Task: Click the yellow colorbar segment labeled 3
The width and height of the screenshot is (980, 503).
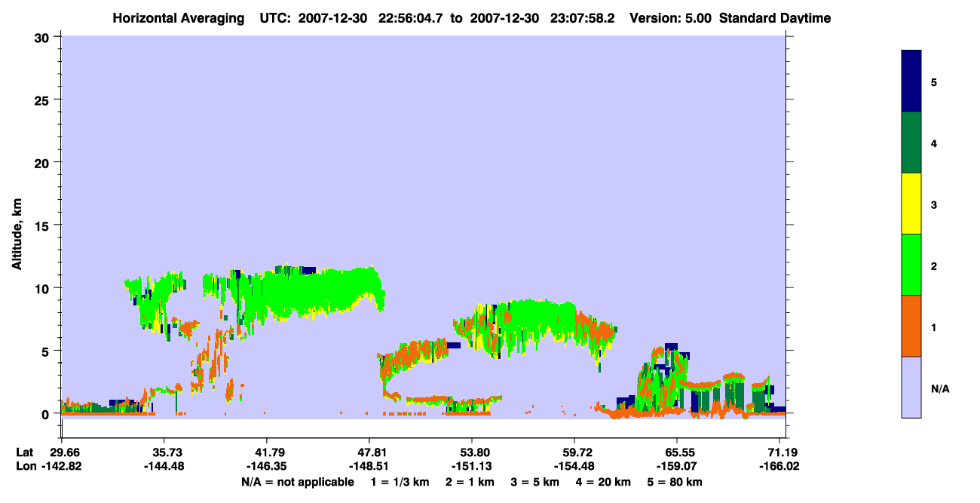Action: coord(911,204)
